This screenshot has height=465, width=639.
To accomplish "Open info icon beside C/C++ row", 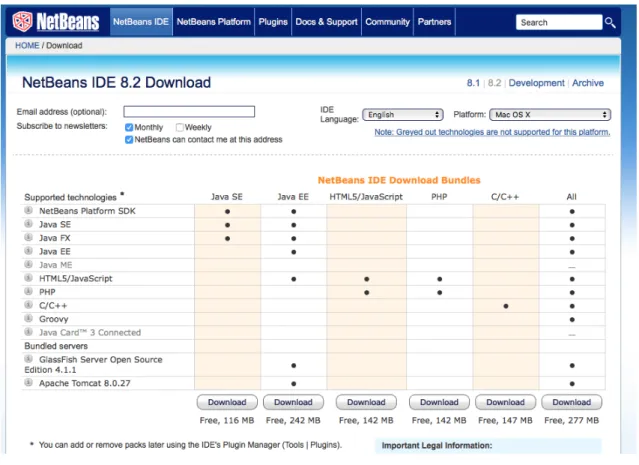I will [29, 305].
